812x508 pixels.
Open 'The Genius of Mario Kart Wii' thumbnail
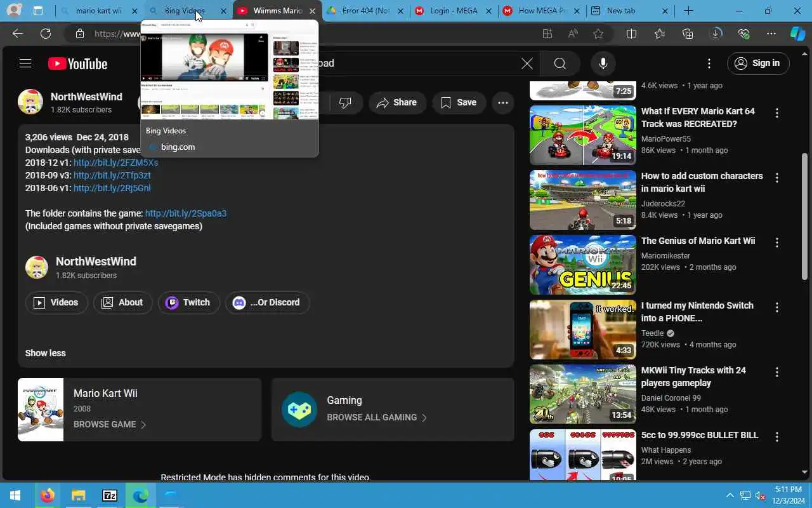(x=582, y=265)
